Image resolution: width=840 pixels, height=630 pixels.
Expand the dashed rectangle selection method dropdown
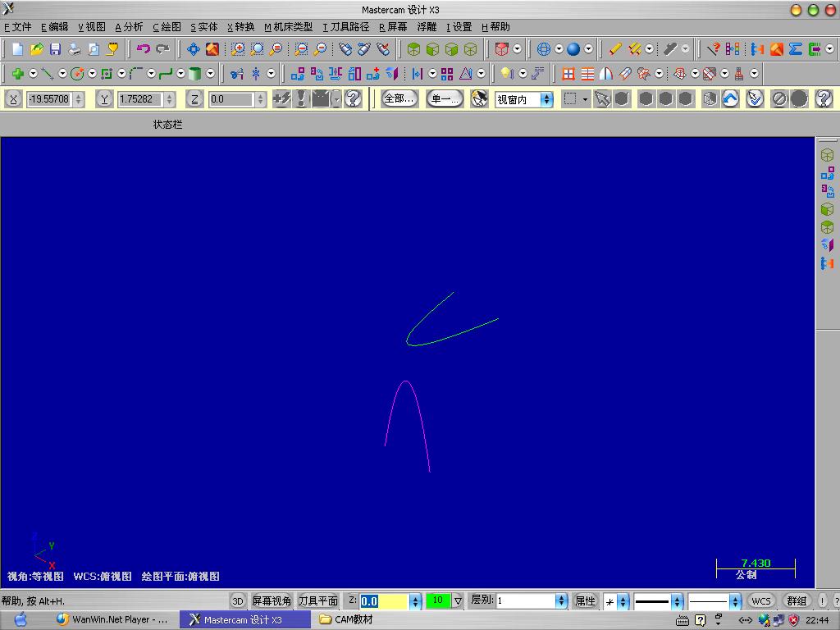584,99
